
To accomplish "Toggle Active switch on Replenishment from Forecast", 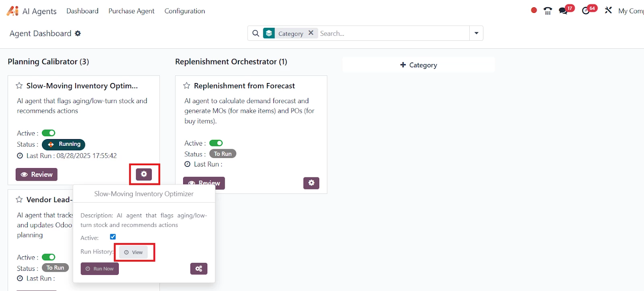I will tap(216, 143).
